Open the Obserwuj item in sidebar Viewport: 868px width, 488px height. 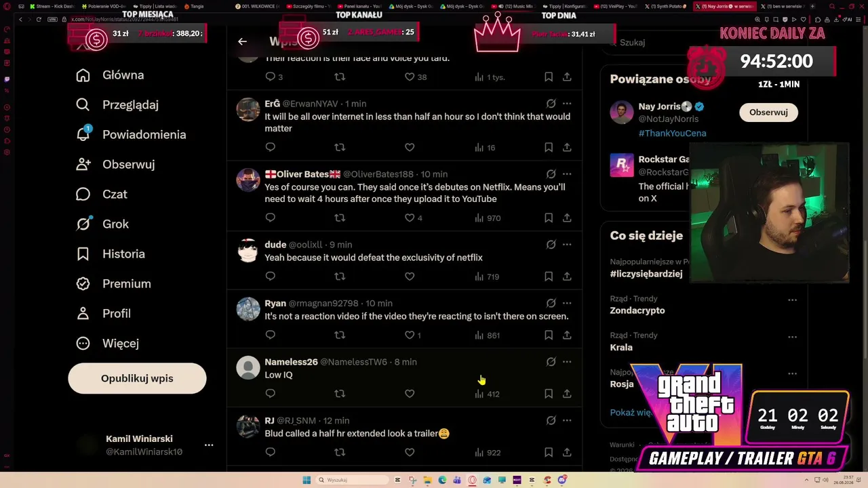[115, 165]
